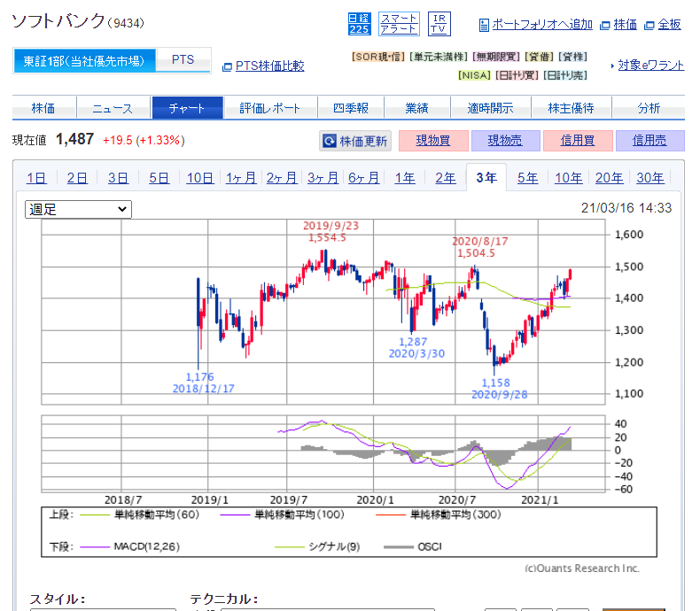Click the 2020/8/17 high price label
Image resolution: width=700 pixels, height=611 pixels.
pos(480,247)
